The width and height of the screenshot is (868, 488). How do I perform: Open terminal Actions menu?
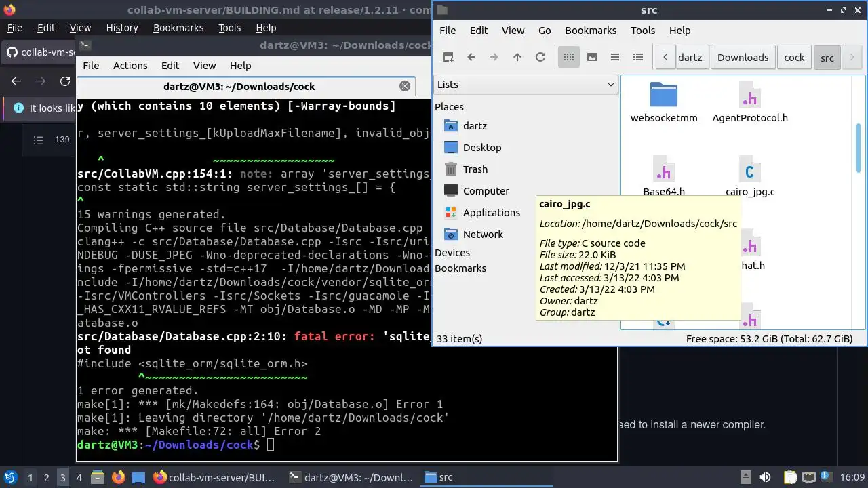tap(130, 66)
